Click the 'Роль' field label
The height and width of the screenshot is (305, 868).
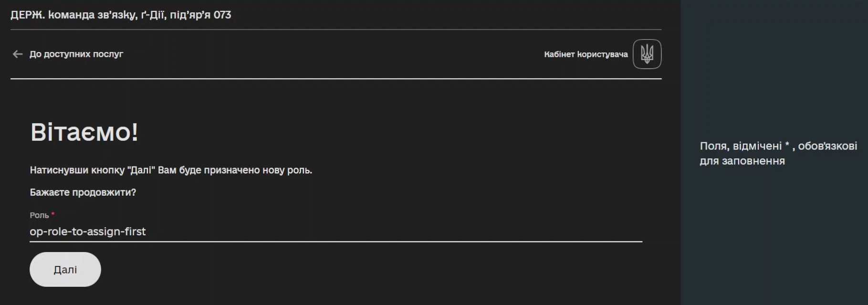click(x=39, y=215)
